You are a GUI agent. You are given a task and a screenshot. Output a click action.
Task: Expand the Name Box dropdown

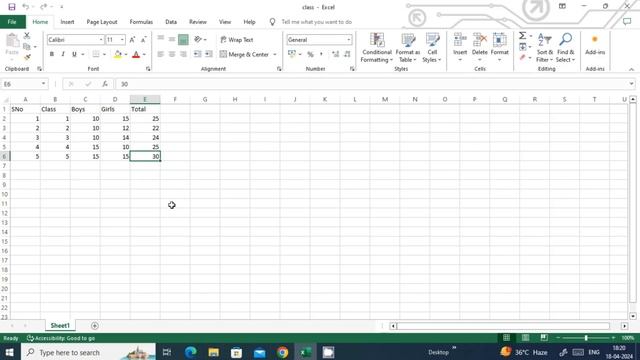coord(43,84)
